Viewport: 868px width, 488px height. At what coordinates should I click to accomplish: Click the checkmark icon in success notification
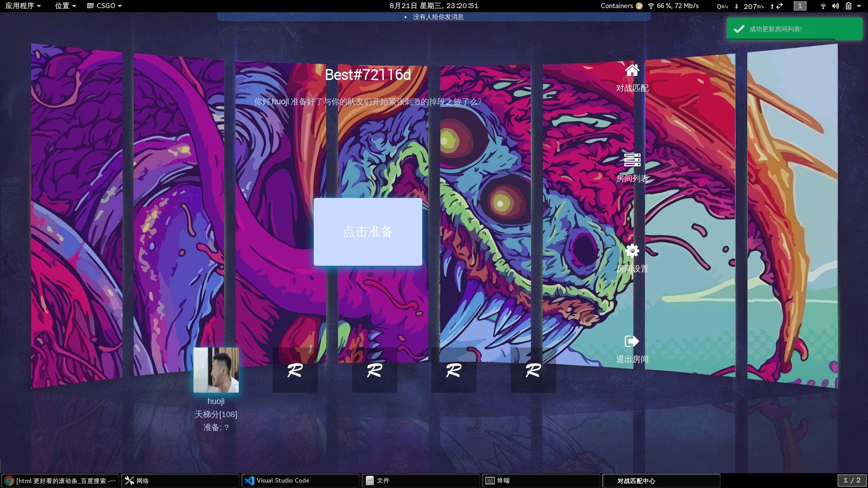click(739, 29)
